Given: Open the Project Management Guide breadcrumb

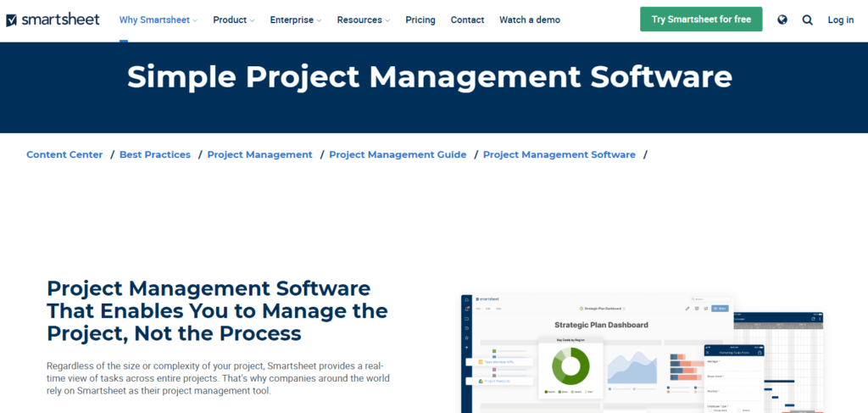Looking at the screenshot, I should click(398, 155).
